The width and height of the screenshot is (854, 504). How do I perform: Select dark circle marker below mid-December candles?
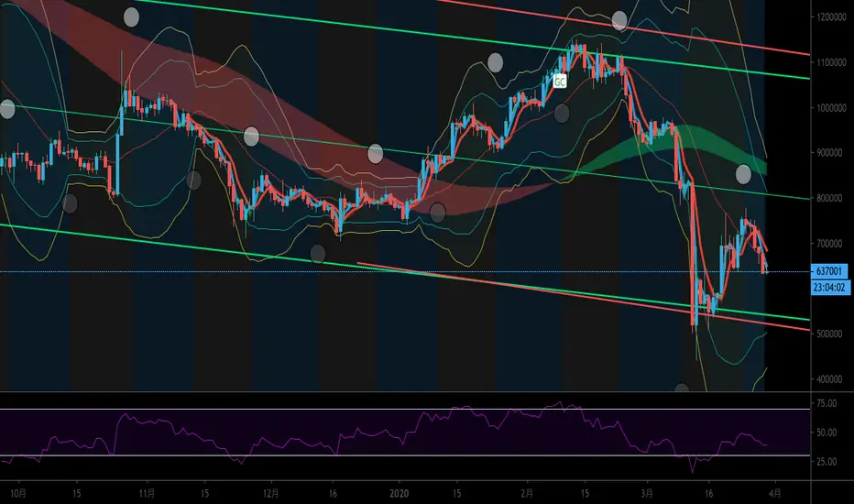tap(318, 253)
